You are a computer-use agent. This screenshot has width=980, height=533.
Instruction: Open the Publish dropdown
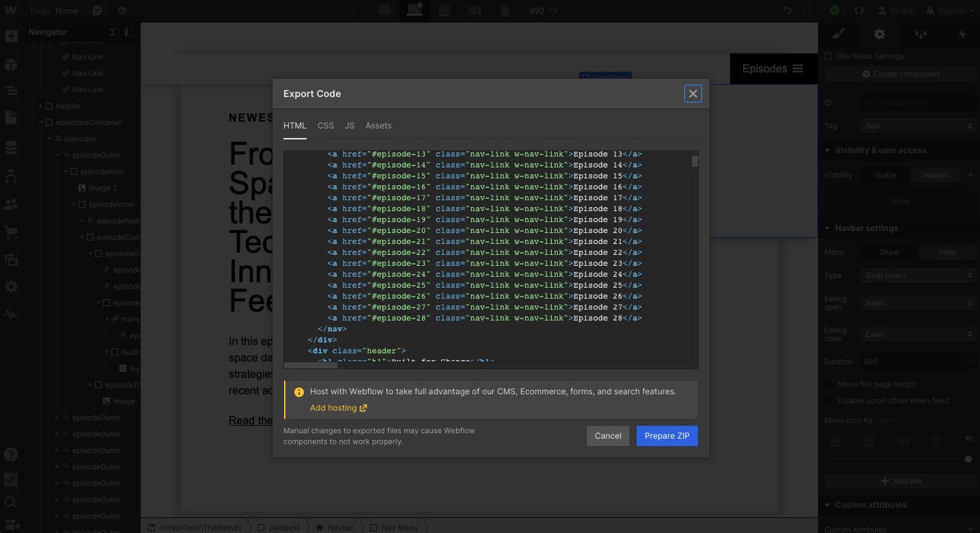950,10
